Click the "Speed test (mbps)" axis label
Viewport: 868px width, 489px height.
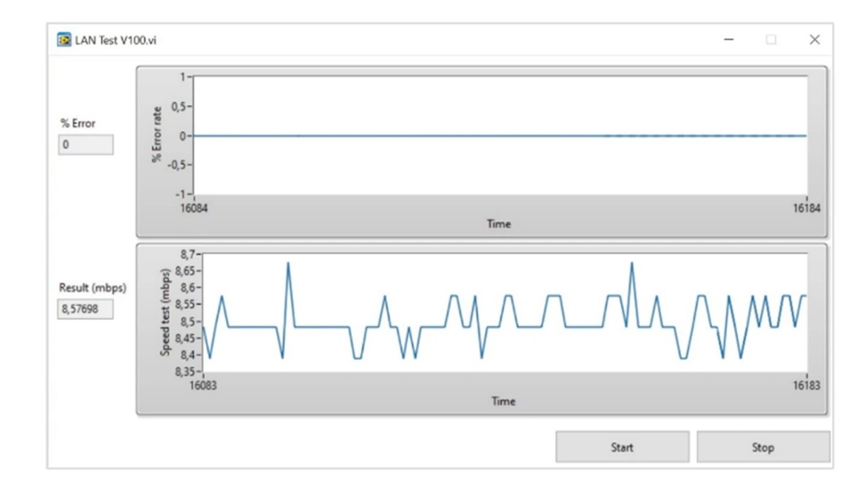coord(165,313)
